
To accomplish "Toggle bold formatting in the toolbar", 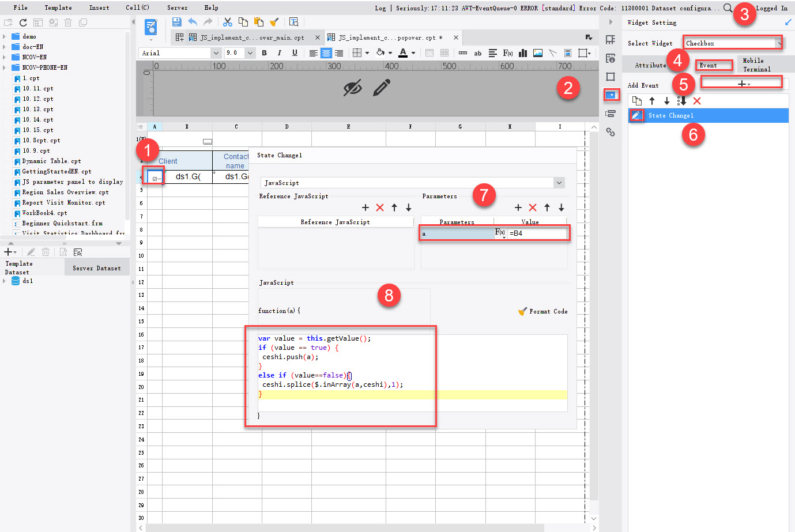I will (x=264, y=53).
